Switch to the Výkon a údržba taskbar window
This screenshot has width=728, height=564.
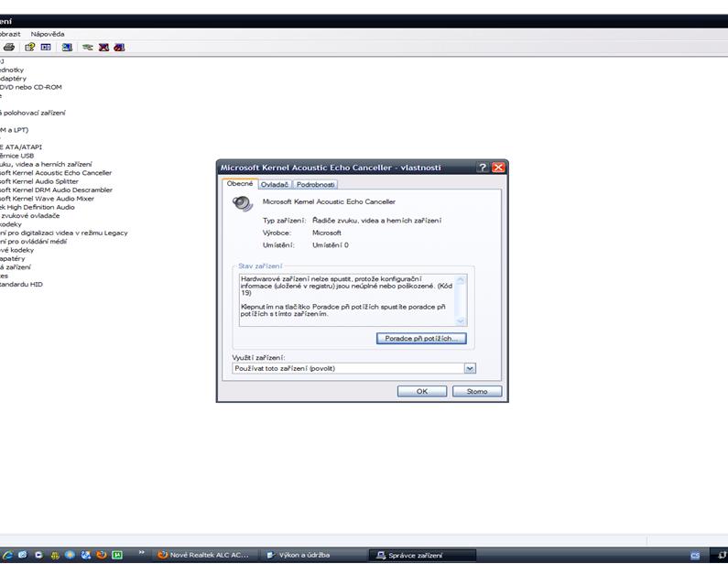tap(302, 555)
